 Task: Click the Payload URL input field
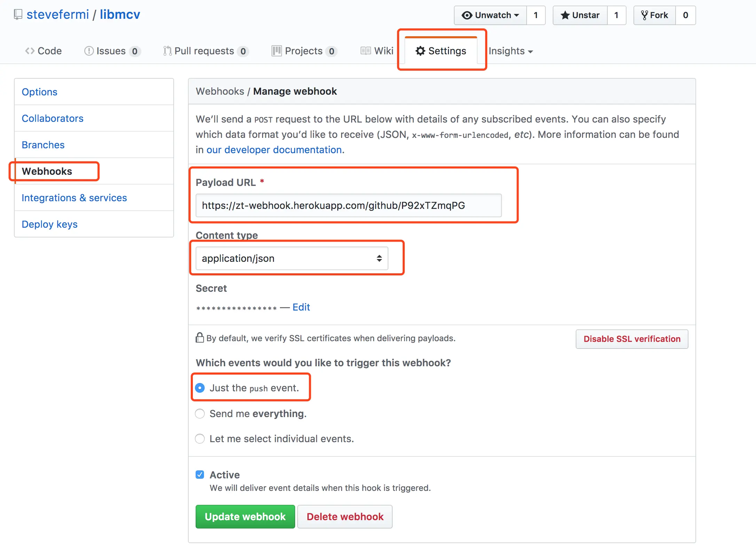(348, 205)
